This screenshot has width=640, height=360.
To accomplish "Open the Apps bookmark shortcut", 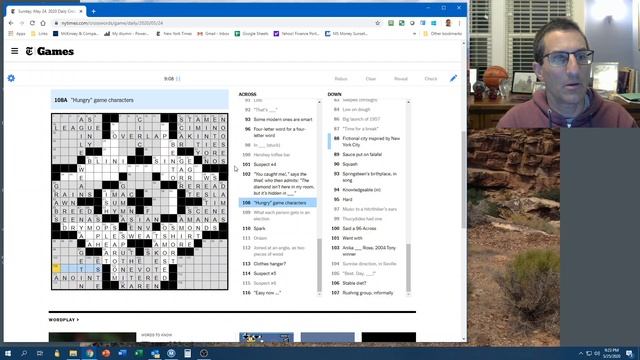I will click(x=17, y=34).
